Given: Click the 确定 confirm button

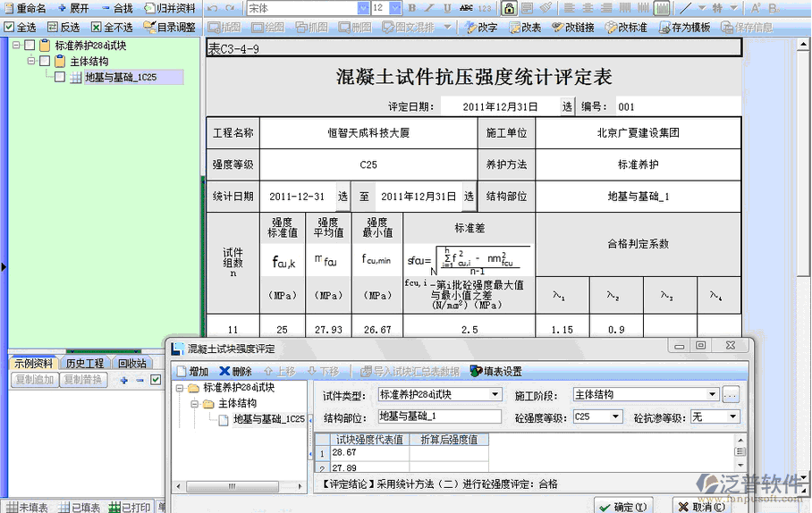Looking at the screenshot, I should (x=623, y=507).
